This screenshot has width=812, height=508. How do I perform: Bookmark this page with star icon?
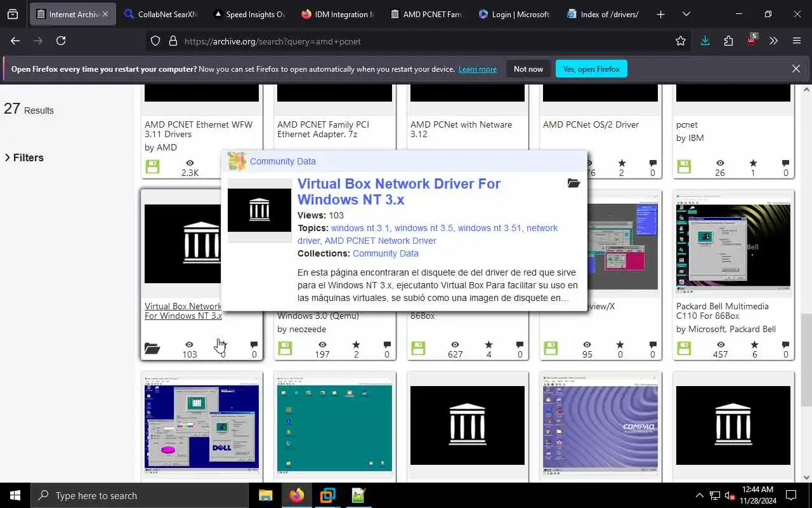(x=681, y=41)
